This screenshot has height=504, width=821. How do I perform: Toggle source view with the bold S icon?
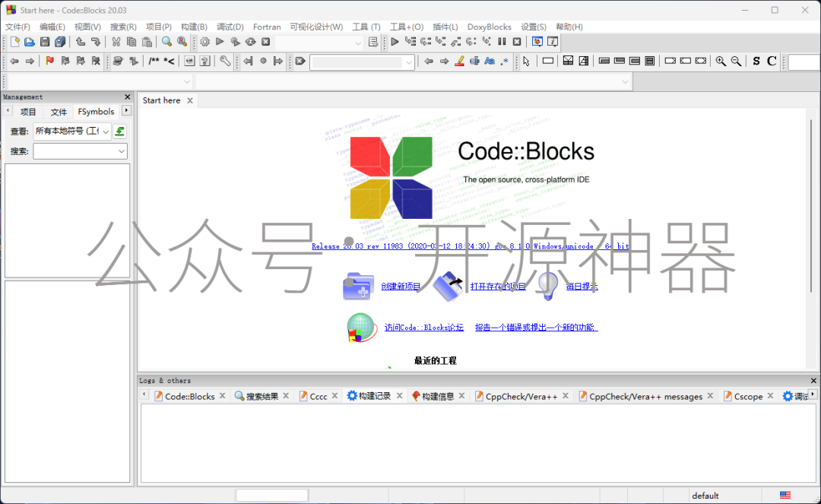[756, 62]
